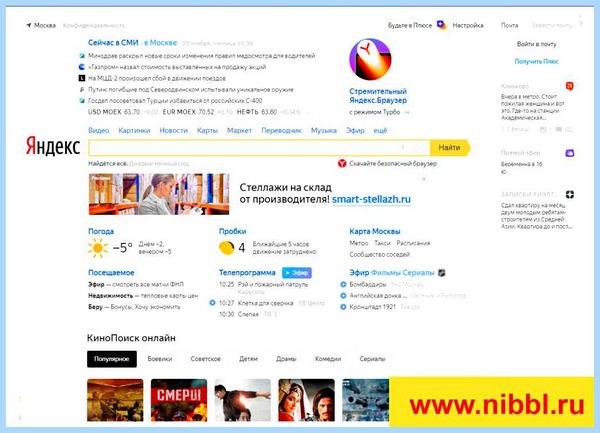Click the Стремительный Яндекс.Браузер link
The height and width of the screenshot is (433, 600).
click(378, 96)
